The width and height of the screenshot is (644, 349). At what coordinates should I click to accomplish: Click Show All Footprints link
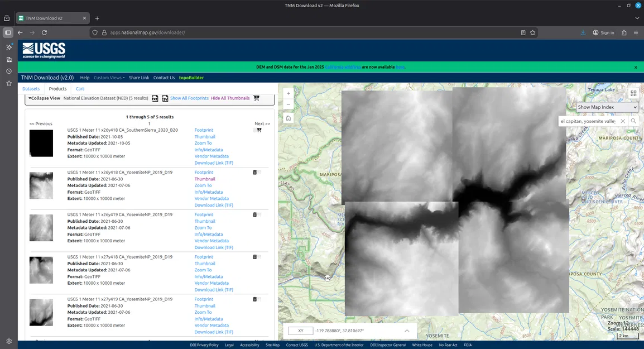pos(189,98)
